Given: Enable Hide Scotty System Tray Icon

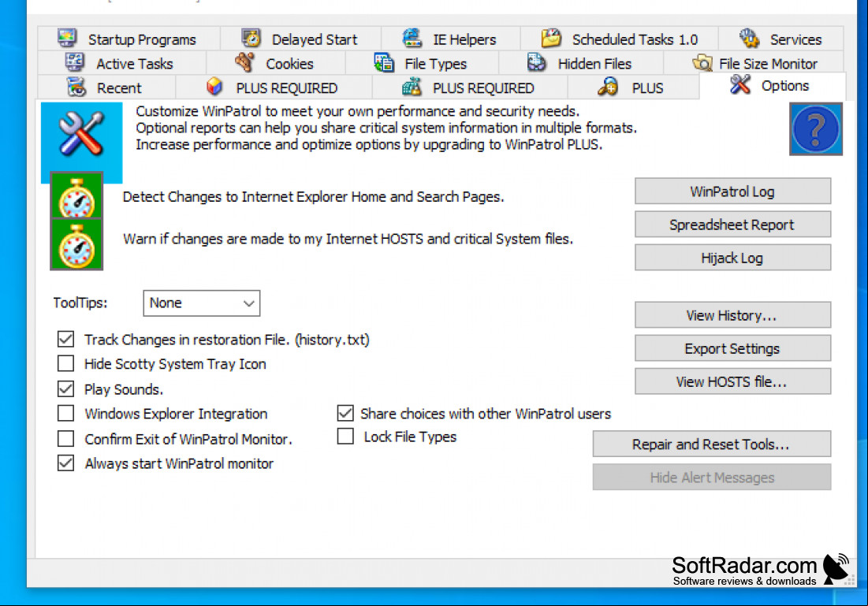Looking at the screenshot, I should [66, 363].
